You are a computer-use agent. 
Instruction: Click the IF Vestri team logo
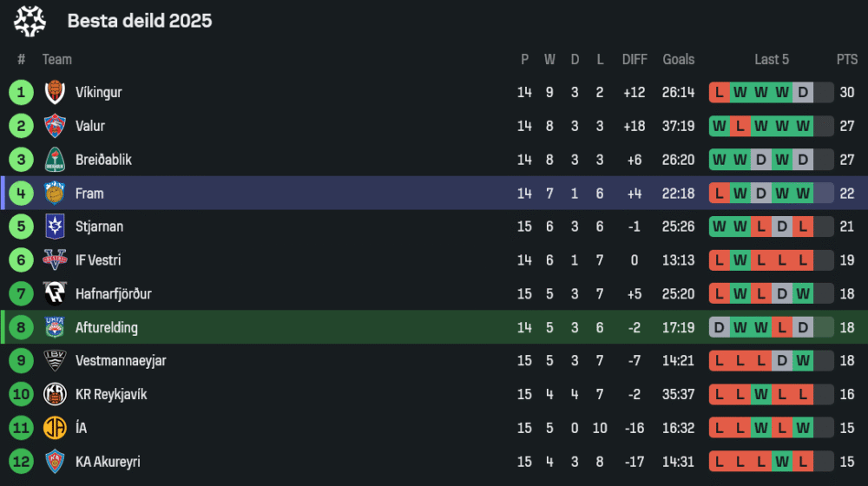coord(55,260)
